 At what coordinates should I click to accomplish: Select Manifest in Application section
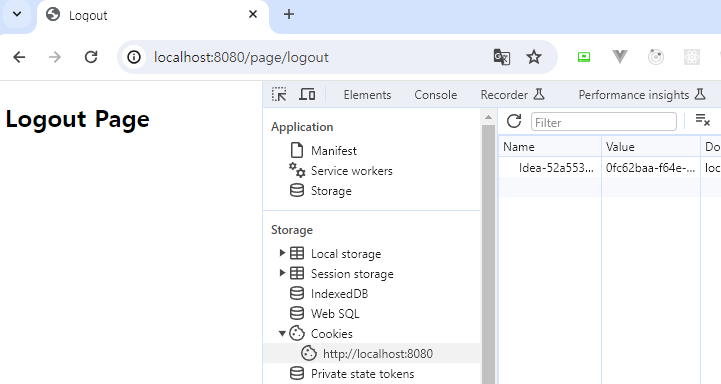[x=333, y=150]
